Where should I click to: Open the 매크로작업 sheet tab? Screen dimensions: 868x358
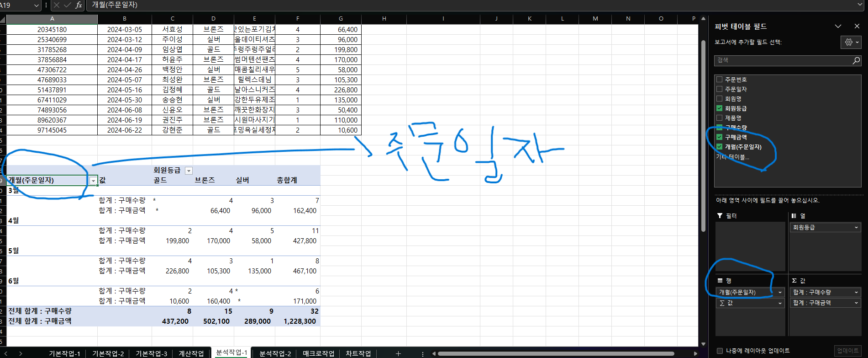(318, 353)
